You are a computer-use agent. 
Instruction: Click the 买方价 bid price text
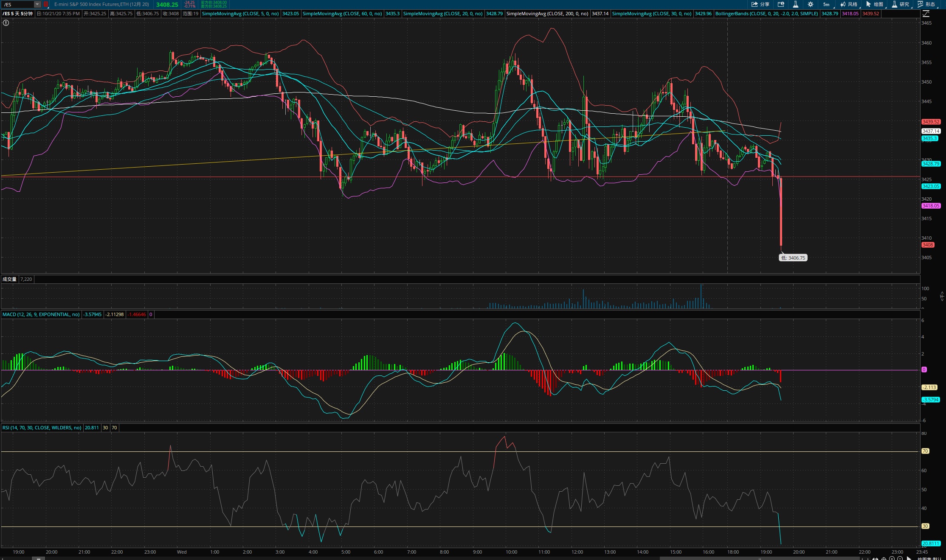214,3
